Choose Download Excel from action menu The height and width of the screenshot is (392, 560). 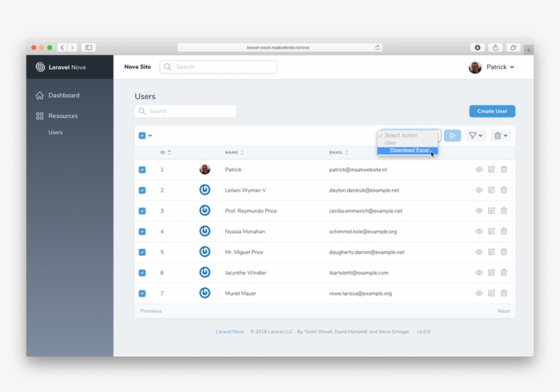pyautogui.click(x=408, y=151)
